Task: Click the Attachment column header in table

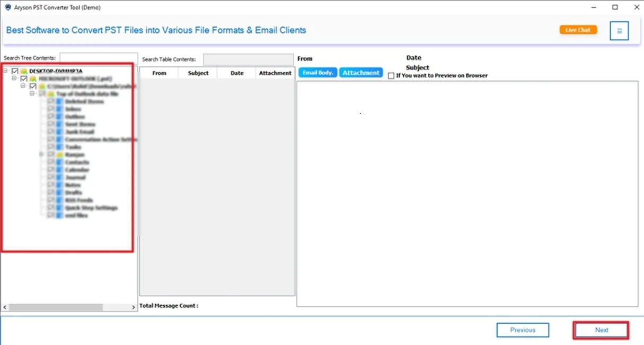Action: click(275, 73)
